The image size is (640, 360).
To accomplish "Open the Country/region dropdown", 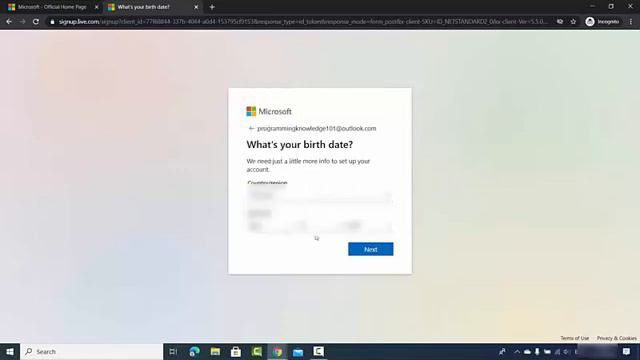I will (320, 196).
